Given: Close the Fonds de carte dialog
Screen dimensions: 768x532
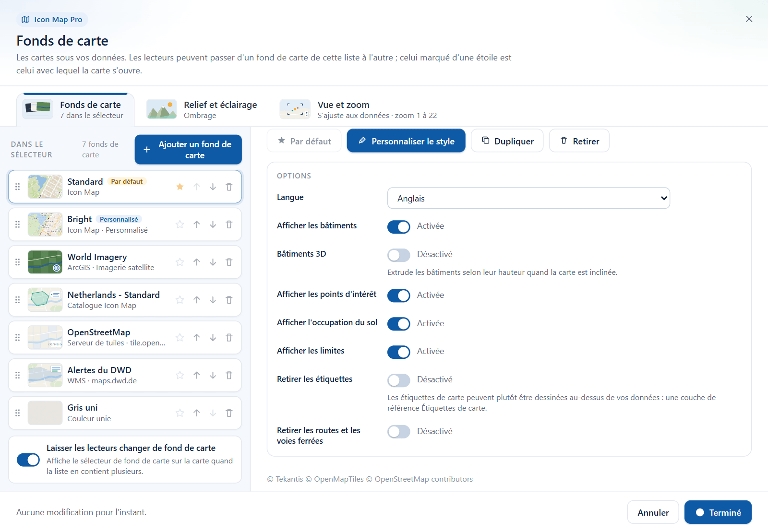Looking at the screenshot, I should pyautogui.click(x=749, y=19).
